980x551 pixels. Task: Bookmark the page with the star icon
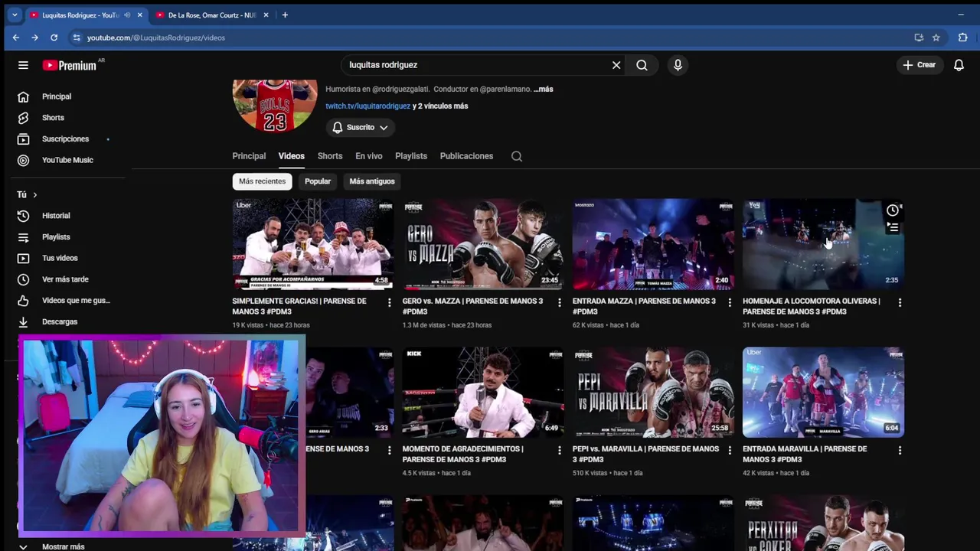936,37
